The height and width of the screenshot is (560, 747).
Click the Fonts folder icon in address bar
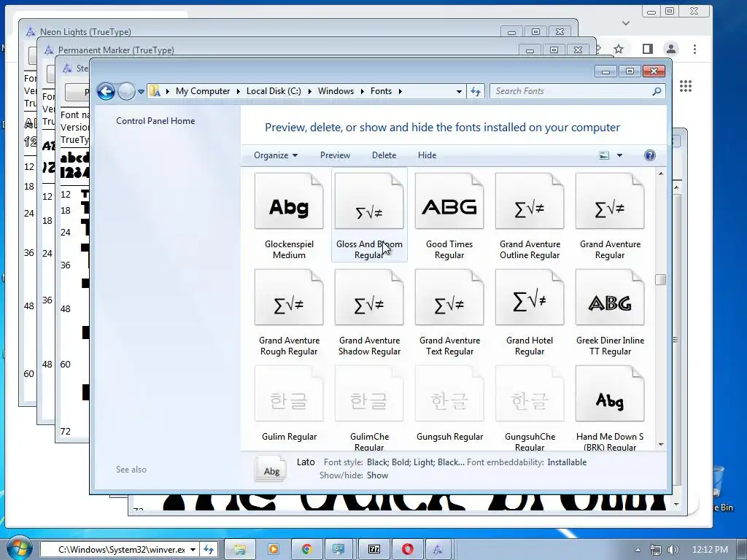pyautogui.click(x=155, y=91)
